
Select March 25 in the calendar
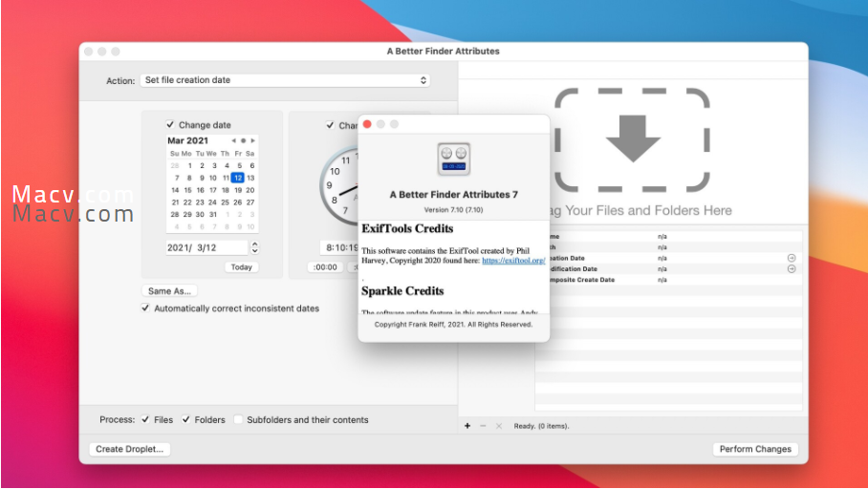coord(226,202)
